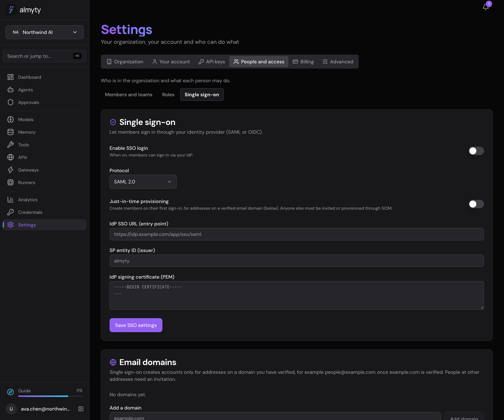
Task: Click the Billing card icon
Action: point(295,62)
